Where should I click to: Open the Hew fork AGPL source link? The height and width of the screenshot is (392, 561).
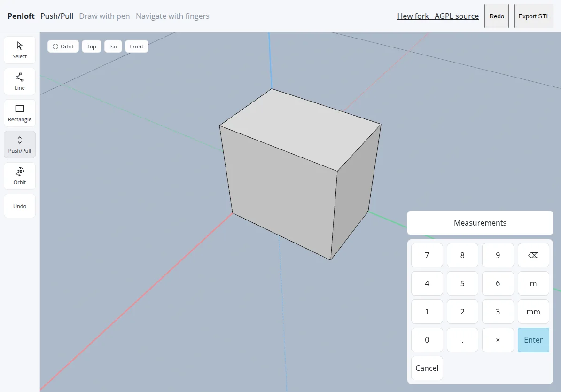438,16
